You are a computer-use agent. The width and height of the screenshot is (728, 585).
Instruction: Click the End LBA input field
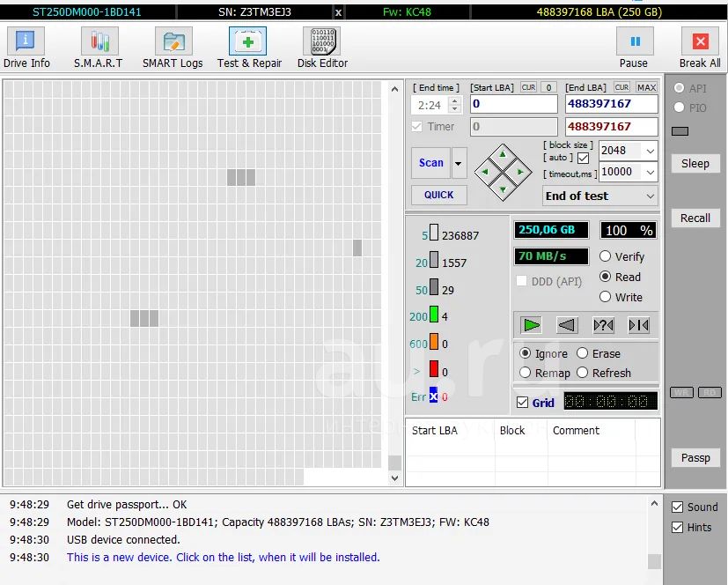pos(612,104)
